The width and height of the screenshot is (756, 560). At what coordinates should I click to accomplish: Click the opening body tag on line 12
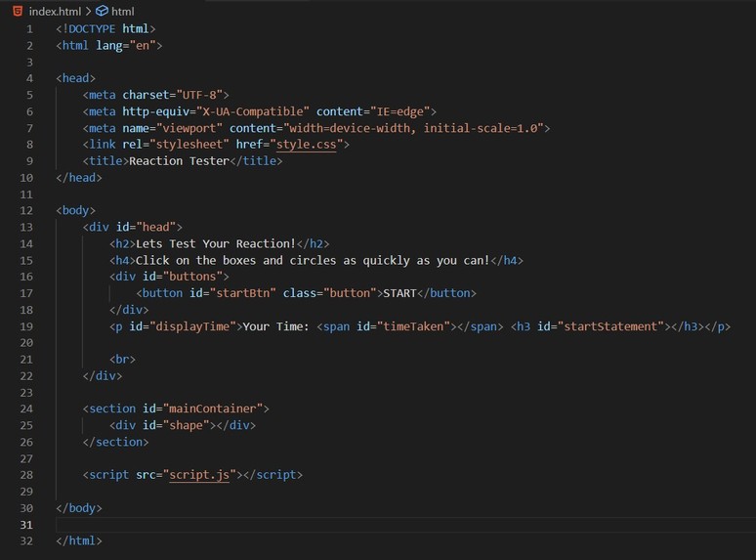pos(75,211)
